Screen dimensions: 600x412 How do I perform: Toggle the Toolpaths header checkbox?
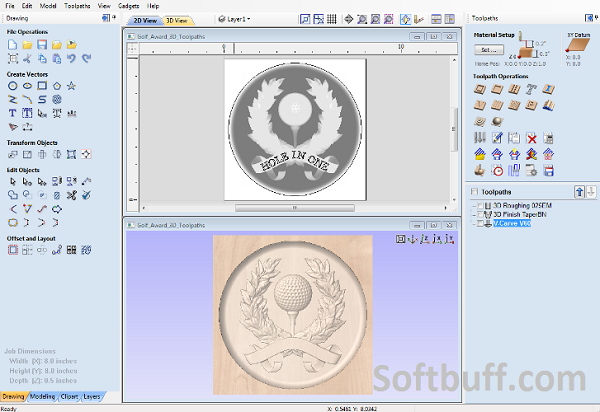474,191
